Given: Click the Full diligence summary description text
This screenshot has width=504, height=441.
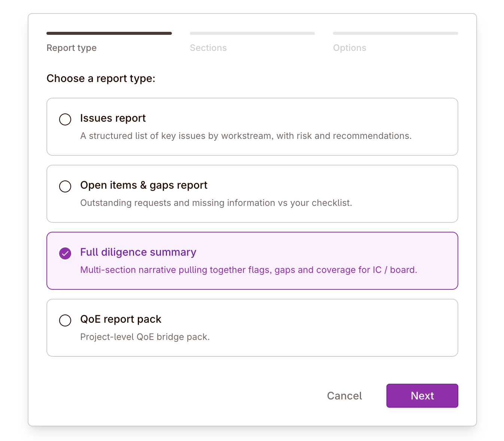Looking at the screenshot, I should pos(249,270).
